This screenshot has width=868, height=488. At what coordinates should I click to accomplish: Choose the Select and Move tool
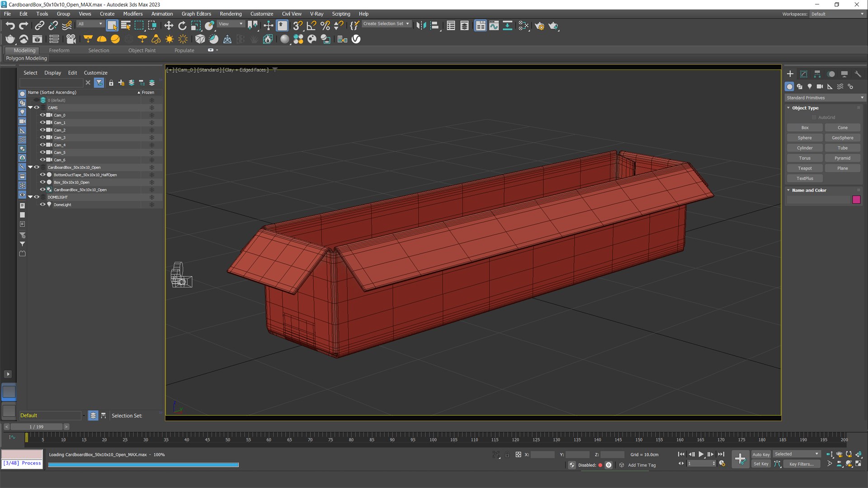coord(169,26)
